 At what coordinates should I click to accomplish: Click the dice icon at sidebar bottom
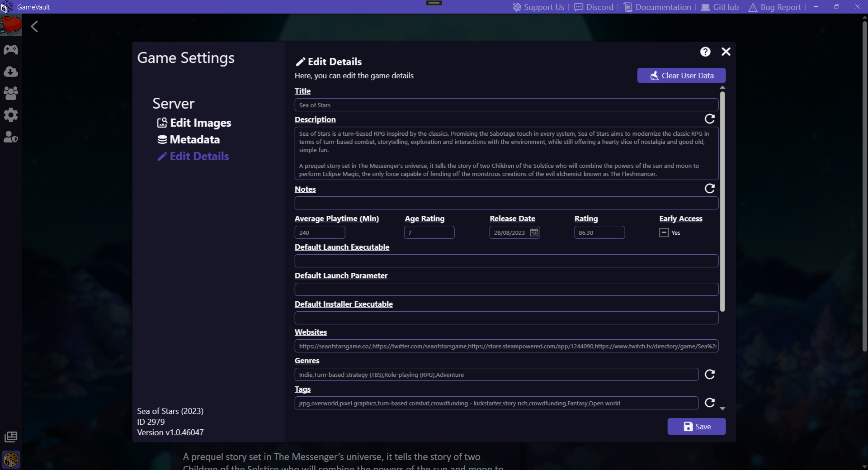coord(11,460)
